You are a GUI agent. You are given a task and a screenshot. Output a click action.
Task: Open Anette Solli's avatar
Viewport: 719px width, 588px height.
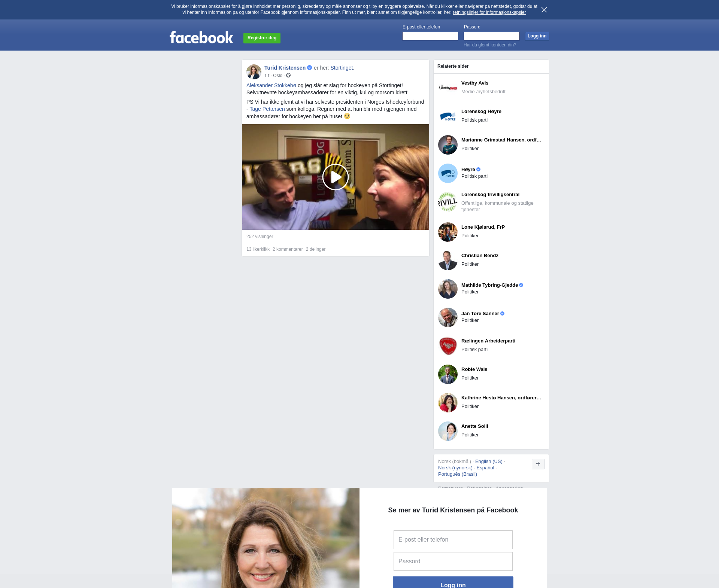(448, 431)
